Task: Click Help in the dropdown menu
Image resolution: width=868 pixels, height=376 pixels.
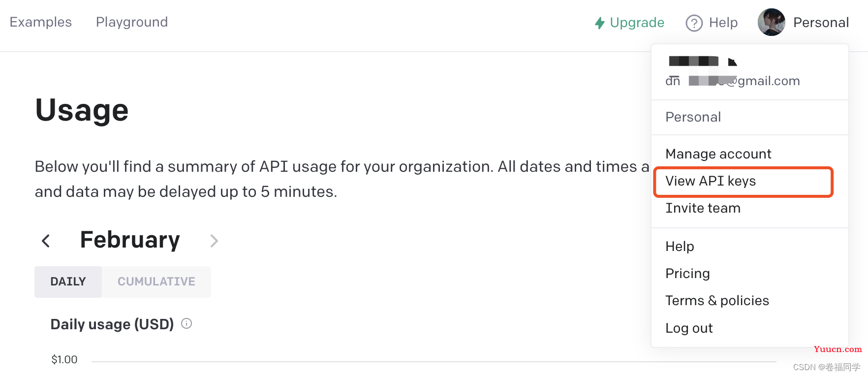Action: point(680,247)
